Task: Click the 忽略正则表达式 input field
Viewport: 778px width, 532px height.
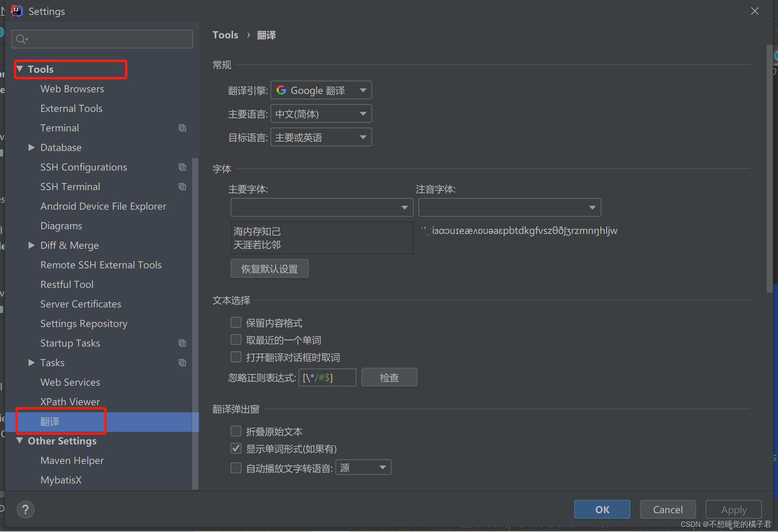Action: [x=327, y=377]
